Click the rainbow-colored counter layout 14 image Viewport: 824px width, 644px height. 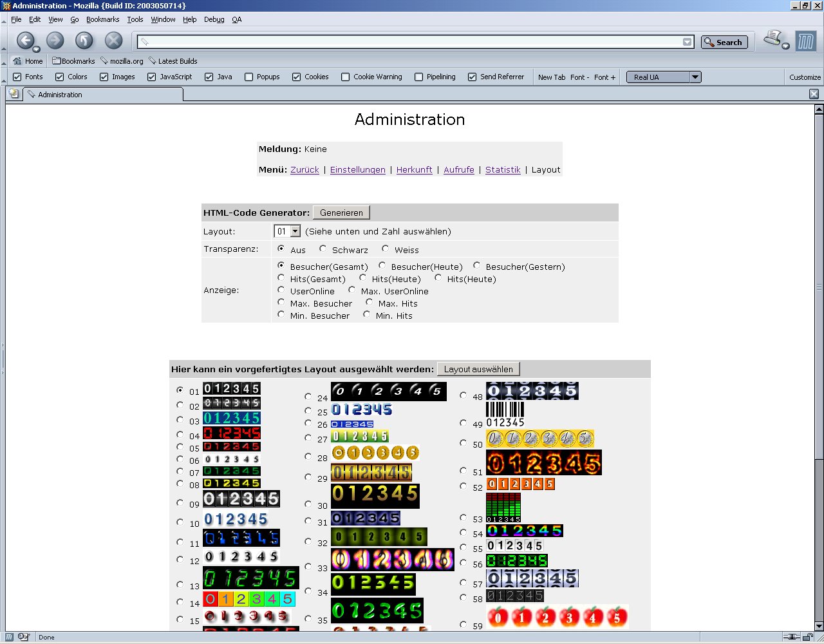[x=248, y=600]
